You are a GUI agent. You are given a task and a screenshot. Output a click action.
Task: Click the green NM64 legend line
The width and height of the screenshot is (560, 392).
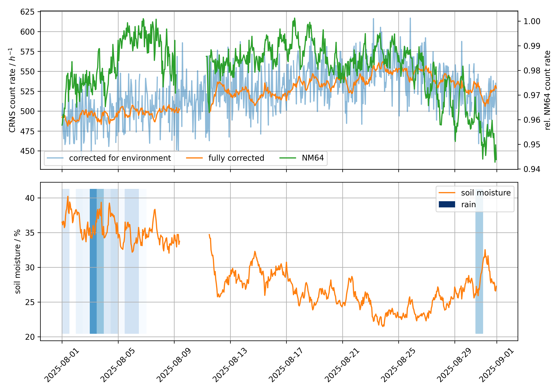[288, 158]
